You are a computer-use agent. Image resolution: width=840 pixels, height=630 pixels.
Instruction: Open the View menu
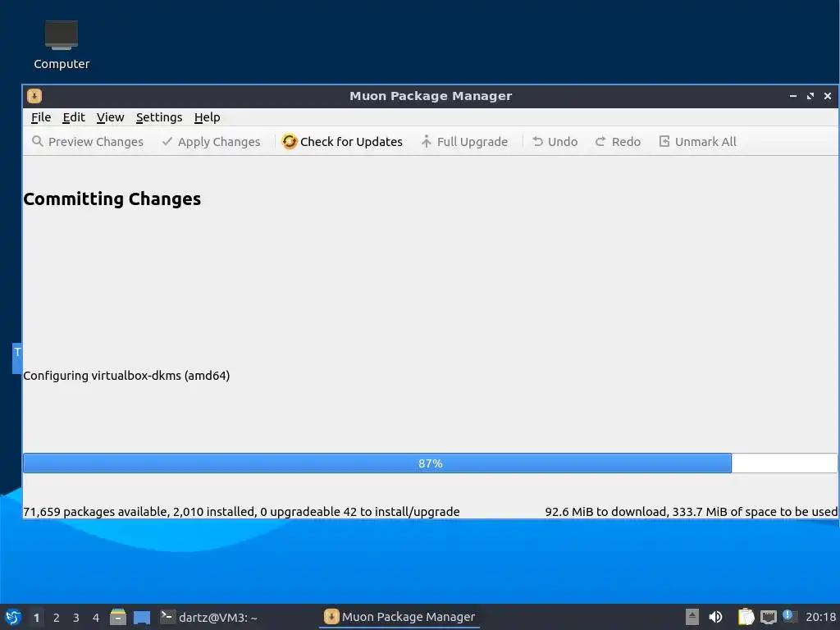(111, 117)
